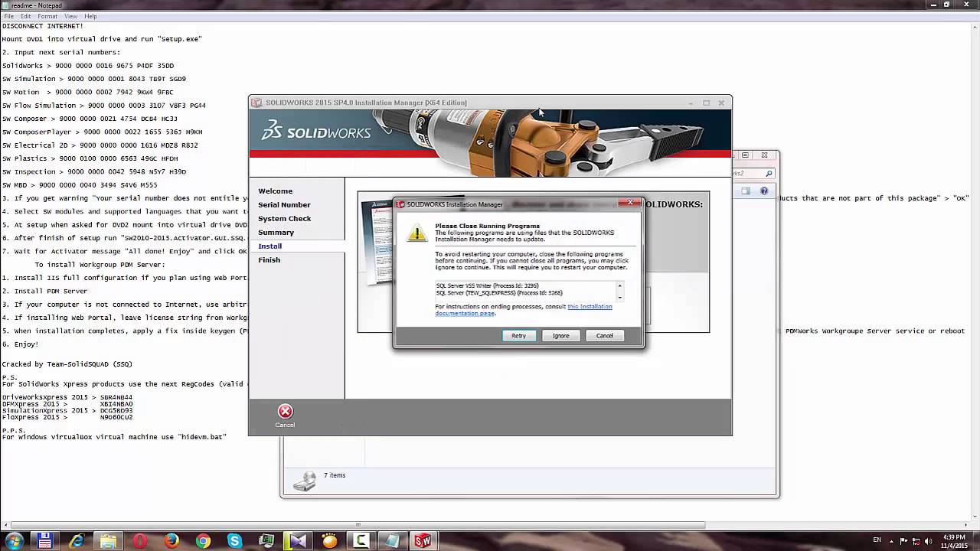Click the process list scroll-up arrow
The width and height of the screenshot is (980, 551).
coord(619,286)
